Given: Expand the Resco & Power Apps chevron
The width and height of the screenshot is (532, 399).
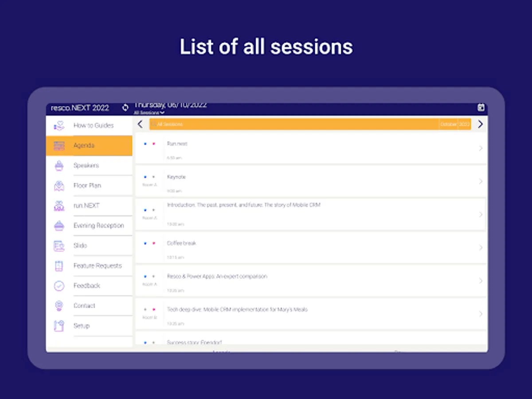Looking at the screenshot, I should 481,281.
